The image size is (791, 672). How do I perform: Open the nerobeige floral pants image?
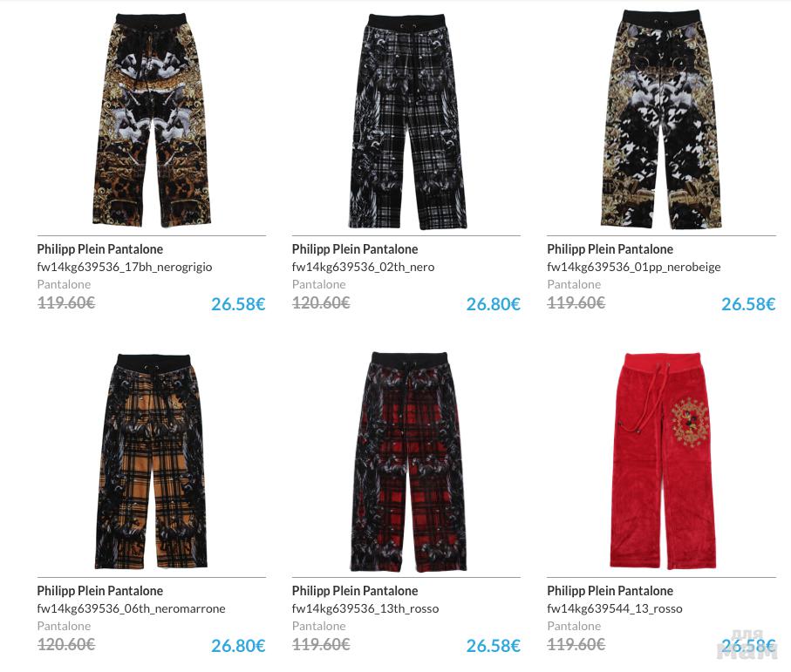(x=661, y=119)
